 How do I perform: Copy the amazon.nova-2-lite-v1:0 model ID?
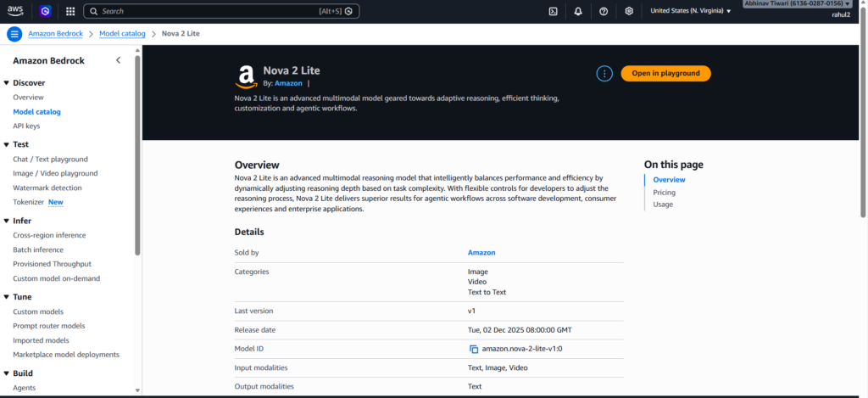click(474, 349)
